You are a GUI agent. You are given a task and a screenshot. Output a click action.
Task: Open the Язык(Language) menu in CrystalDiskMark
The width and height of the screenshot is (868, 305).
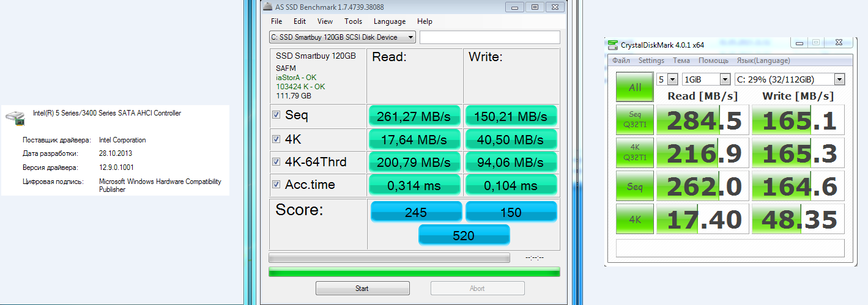point(763,61)
